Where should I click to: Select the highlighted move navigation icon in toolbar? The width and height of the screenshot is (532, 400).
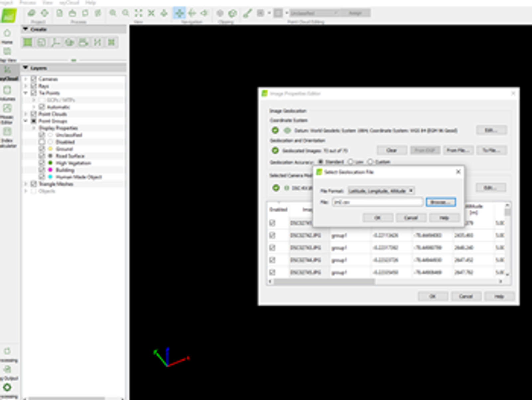click(179, 13)
